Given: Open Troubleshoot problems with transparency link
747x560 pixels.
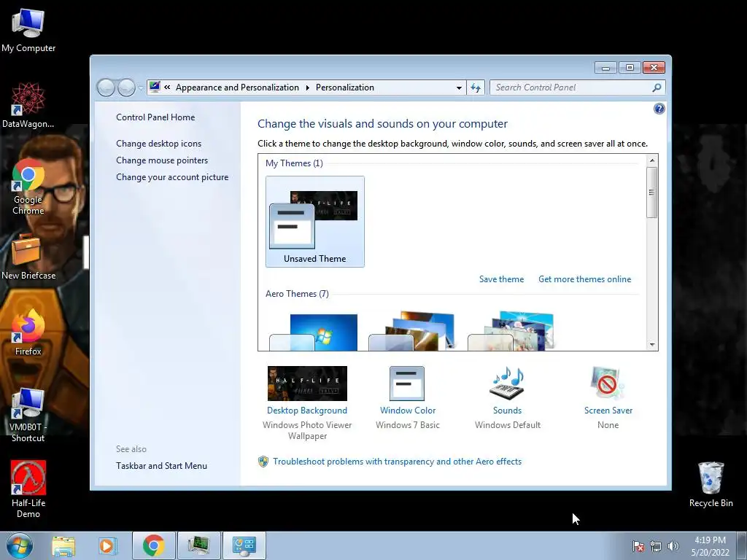Looking at the screenshot, I should tap(397, 462).
